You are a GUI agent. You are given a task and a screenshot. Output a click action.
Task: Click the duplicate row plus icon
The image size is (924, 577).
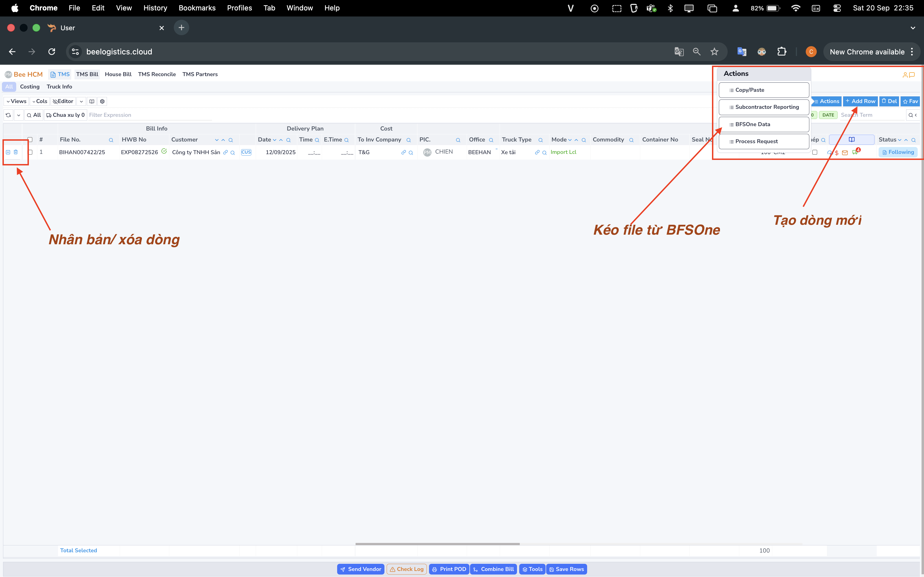coord(8,152)
